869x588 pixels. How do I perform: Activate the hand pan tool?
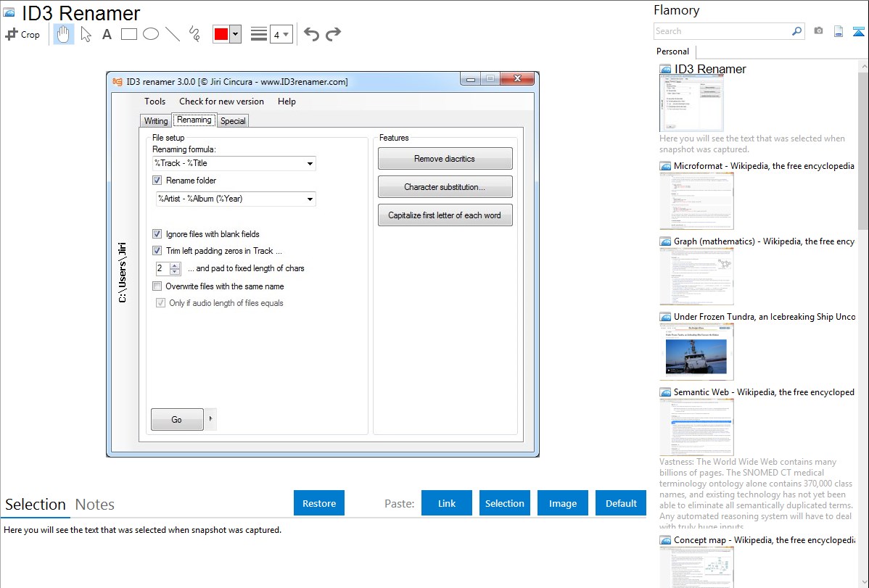[63, 34]
